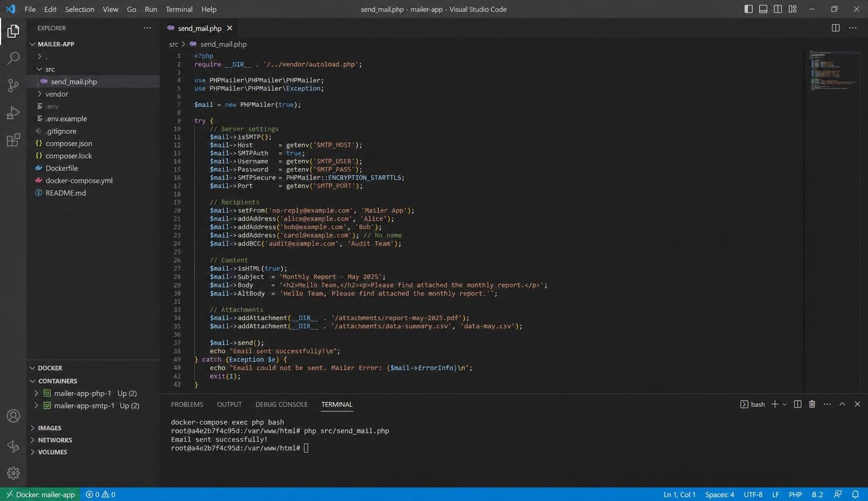Open the Docker view icon in activity bar
The image size is (868, 501).
point(13,446)
